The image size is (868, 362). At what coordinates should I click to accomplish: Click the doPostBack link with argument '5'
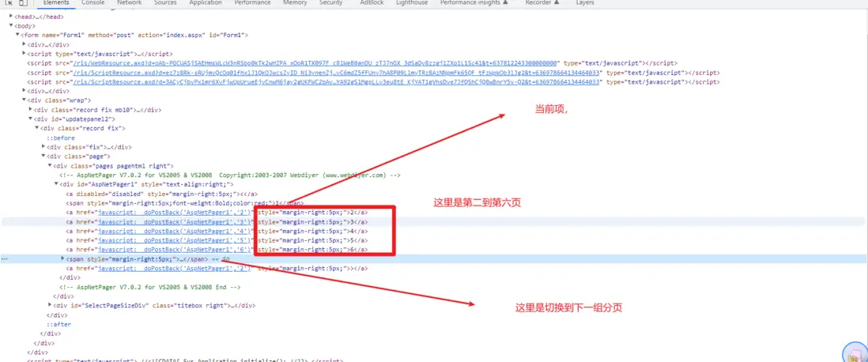click(175, 240)
